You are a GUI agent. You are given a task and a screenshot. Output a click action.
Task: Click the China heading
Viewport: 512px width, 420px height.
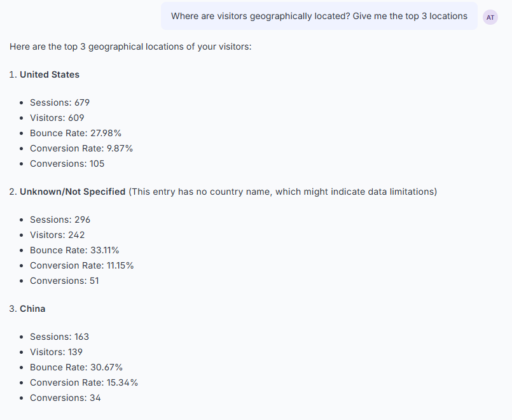(32, 309)
